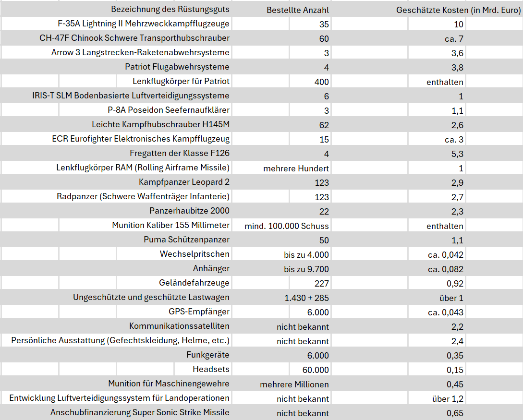Select 'IRIS-T SLM Bodenbasierte Luftverteidigungssysteme' cell
523x420 pixels.
coord(131,96)
